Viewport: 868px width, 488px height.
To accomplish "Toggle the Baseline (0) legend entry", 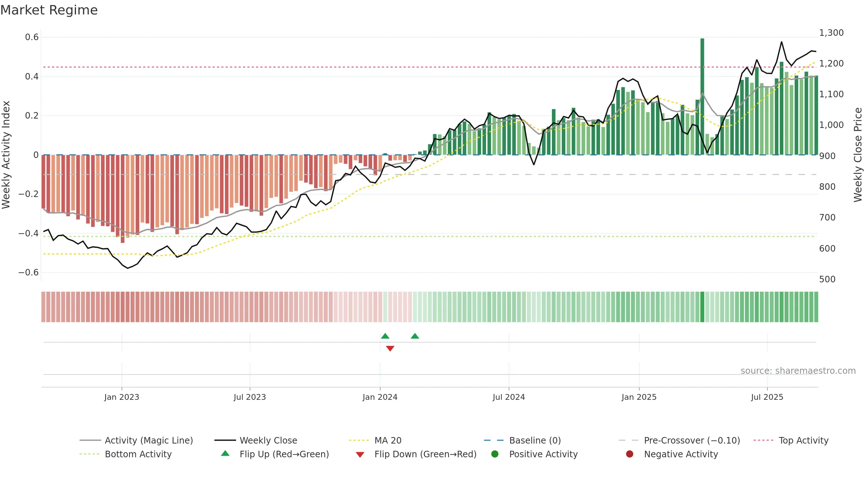I will (522, 440).
